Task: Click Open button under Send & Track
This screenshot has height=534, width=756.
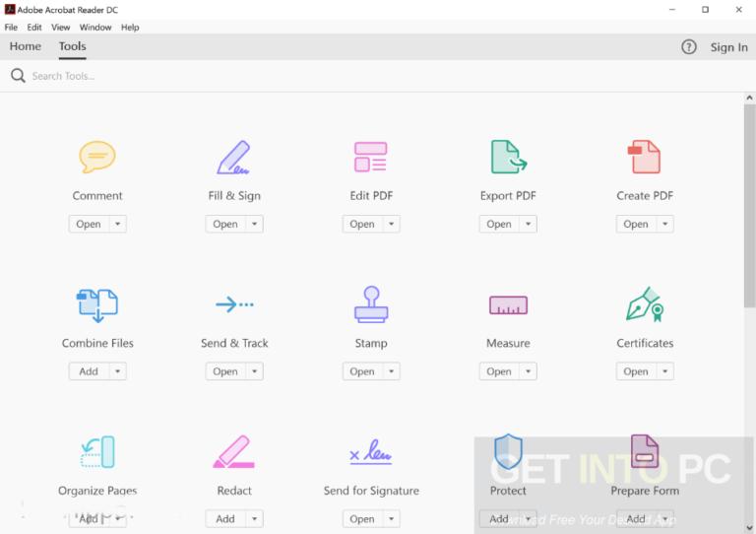Action: (225, 371)
